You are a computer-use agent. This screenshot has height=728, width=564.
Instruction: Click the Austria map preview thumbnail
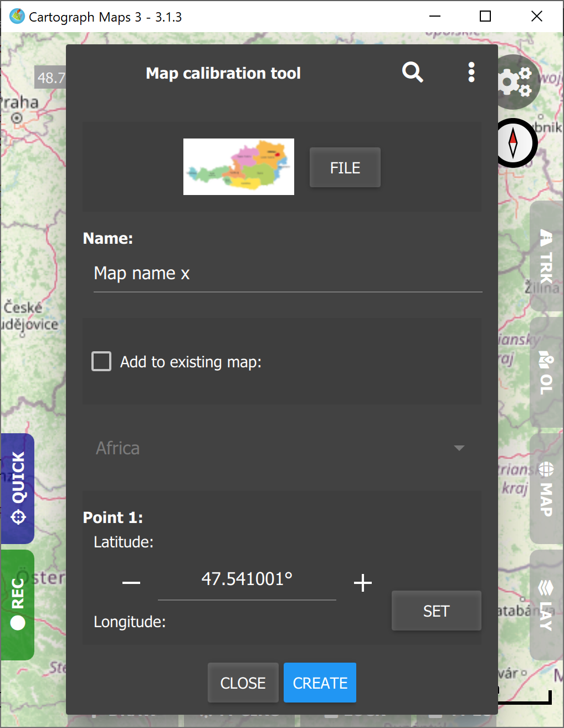[238, 166]
